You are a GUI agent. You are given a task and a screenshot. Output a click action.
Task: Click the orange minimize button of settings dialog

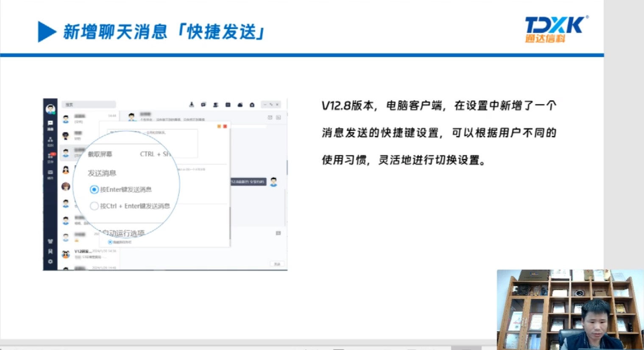pos(219,126)
